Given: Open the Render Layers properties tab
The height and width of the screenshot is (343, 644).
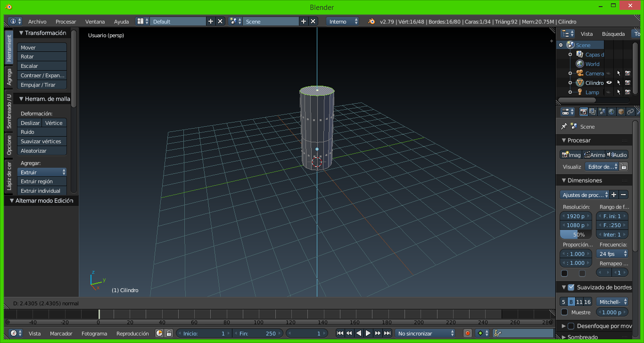Looking at the screenshot, I should point(593,112).
